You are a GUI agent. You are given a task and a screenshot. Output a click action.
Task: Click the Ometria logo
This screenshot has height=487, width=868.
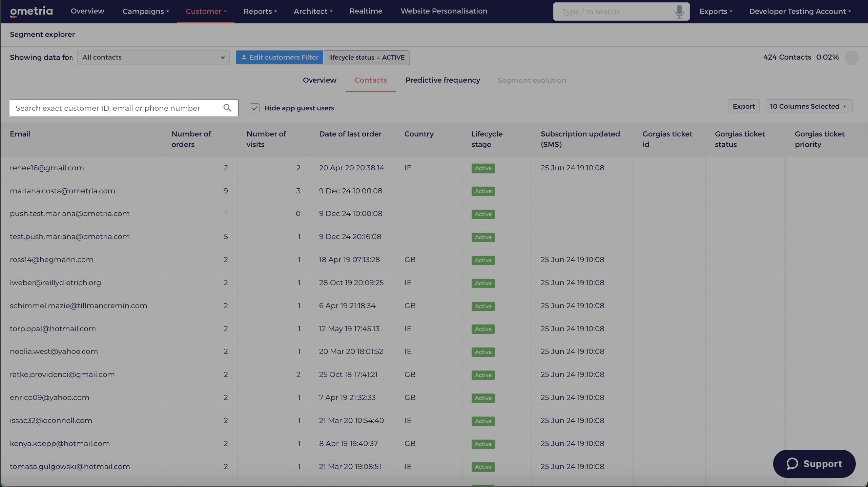click(x=32, y=11)
